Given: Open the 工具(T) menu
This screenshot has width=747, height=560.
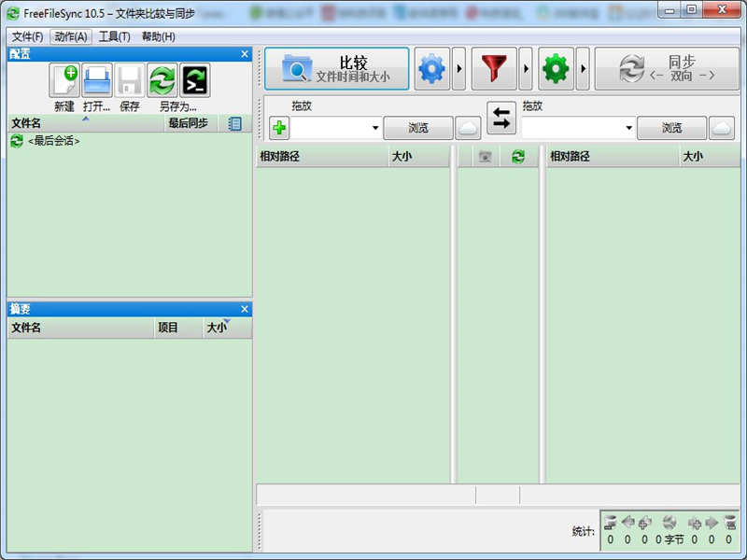Looking at the screenshot, I should click(114, 36).
